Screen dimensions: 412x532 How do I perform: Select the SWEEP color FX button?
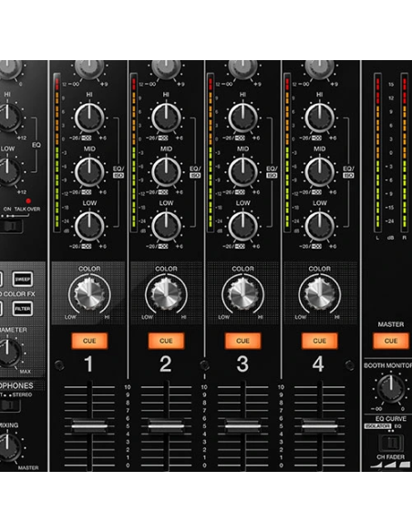[23, 280]
